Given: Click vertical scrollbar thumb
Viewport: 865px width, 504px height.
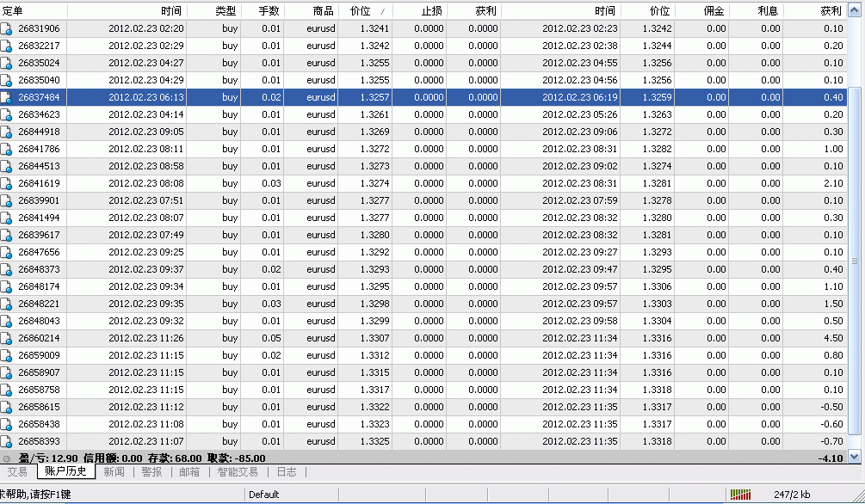Looking at the screenshot, I should point(855,261).
